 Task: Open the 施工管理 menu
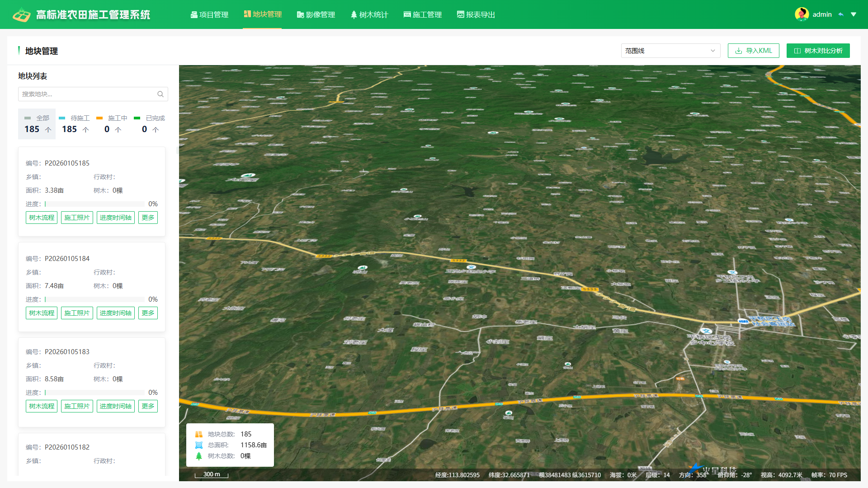click(x=423, y=14)
